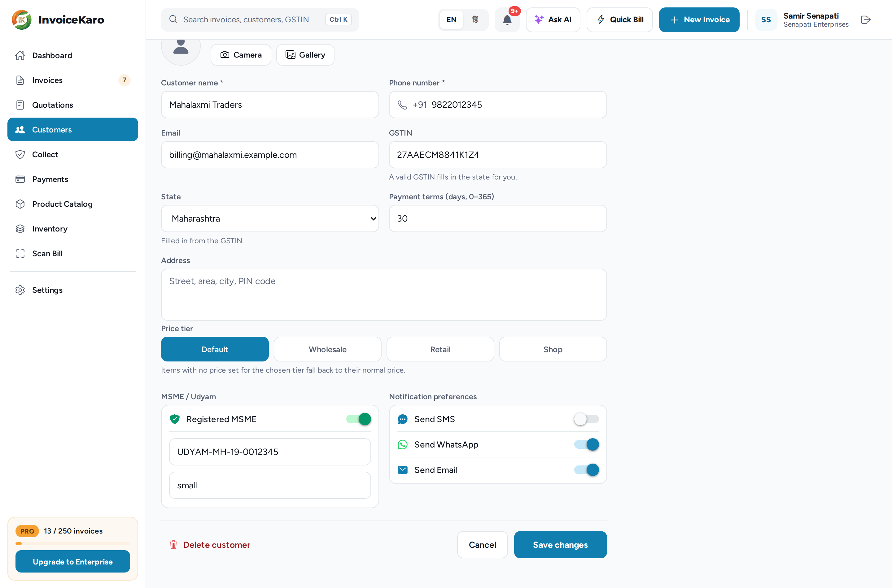Screen dimensions: 892x588
Task: Click Delete customer
Action: tap(209, 544)
